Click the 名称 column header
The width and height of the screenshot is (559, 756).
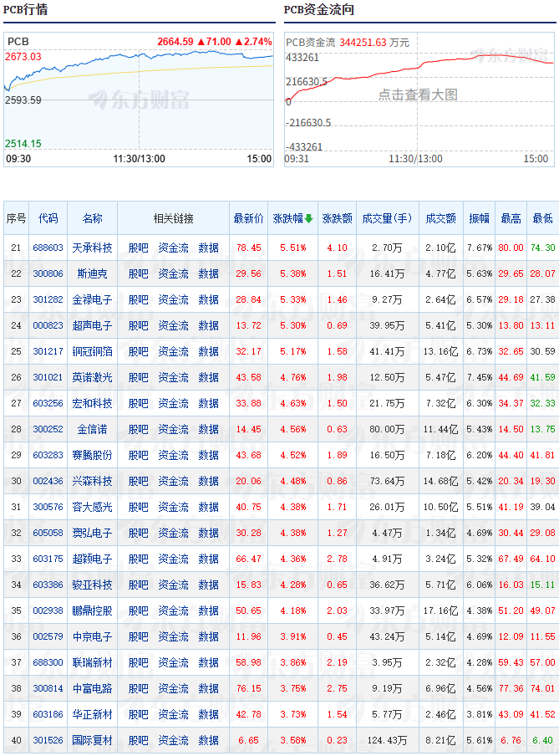[x=92, y=218]
